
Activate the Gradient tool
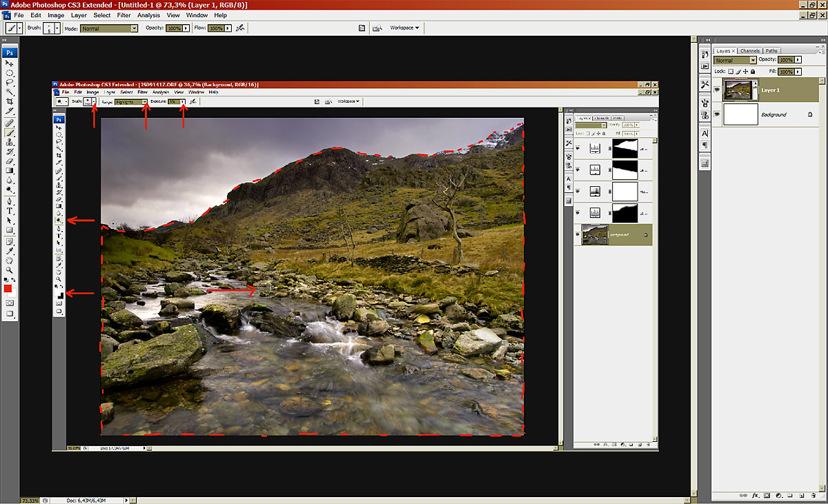(x=10, y=170)
